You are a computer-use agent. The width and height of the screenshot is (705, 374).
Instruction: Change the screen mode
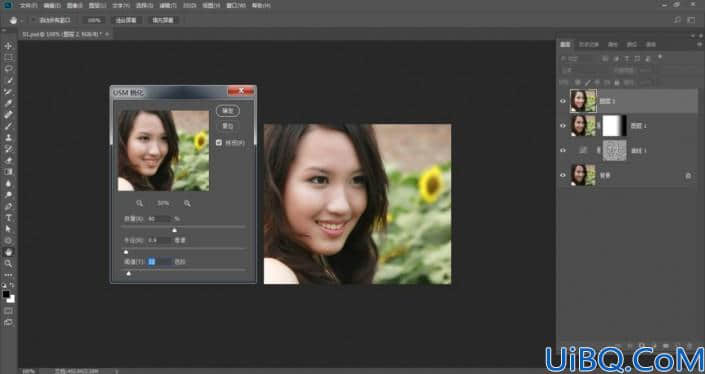coord(8,322)
